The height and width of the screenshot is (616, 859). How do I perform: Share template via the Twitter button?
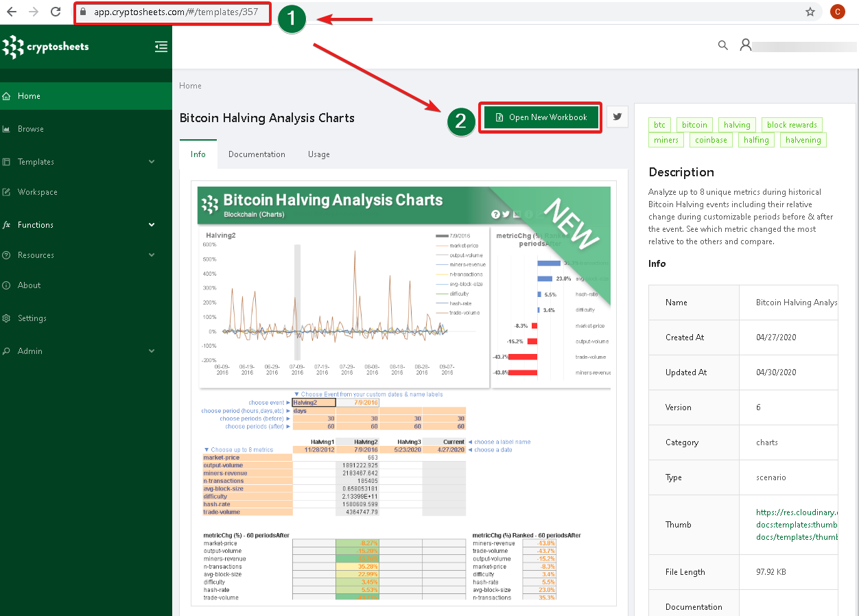pyautogui.click(x=617, y=117)
